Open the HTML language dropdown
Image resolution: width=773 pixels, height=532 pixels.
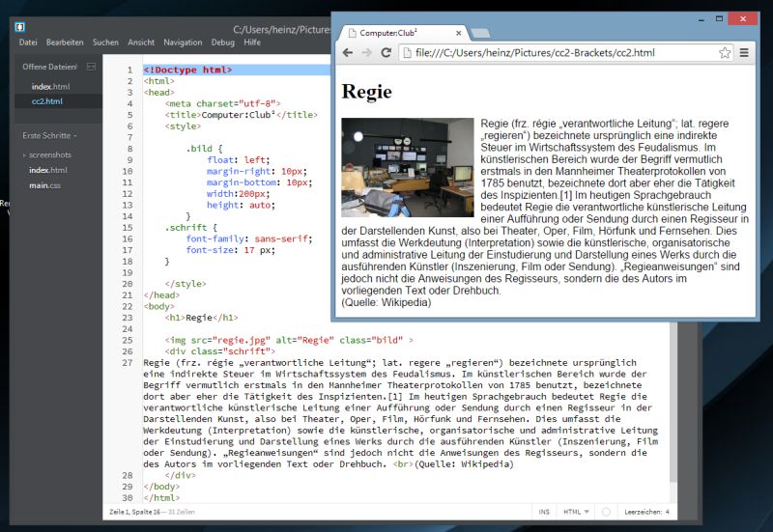[576, 512]
